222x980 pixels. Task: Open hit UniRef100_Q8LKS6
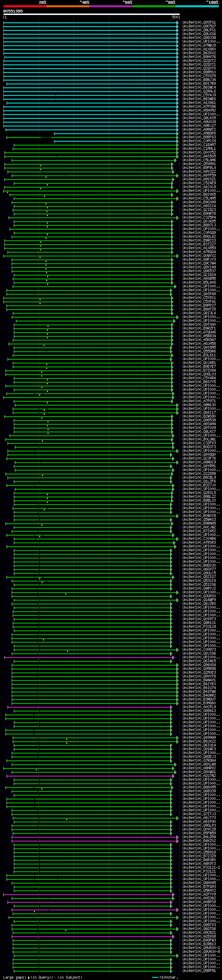click(199, 34)
